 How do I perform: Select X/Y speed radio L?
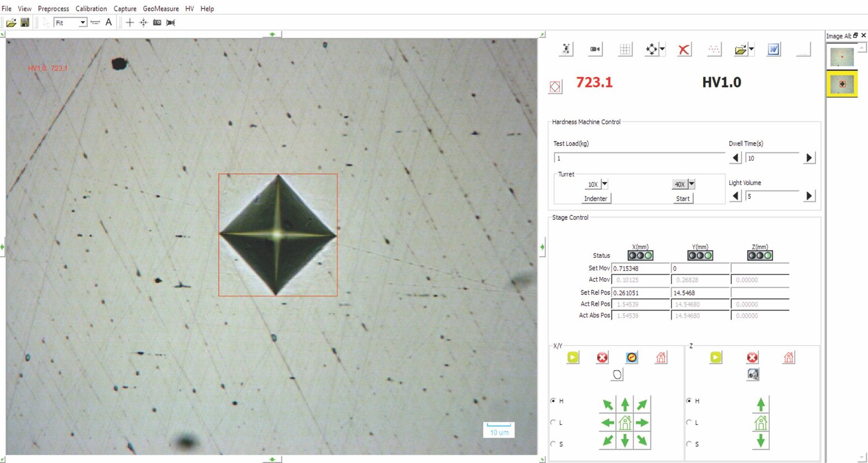(553, 422)
